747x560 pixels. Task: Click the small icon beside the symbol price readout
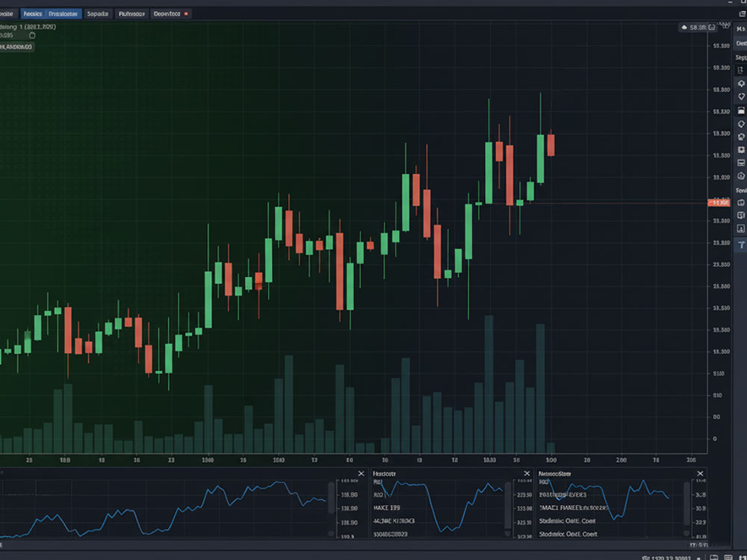[32, 35]
